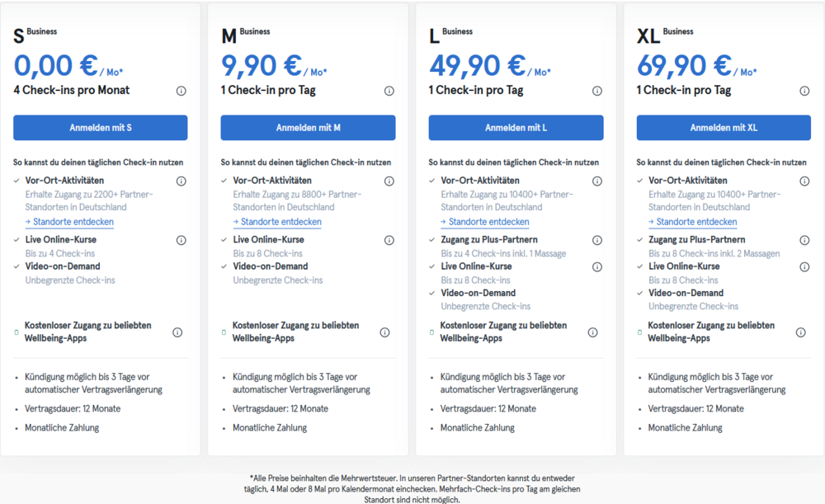Open info for M plan Wellbeing-Apps access

click(384, 332)
